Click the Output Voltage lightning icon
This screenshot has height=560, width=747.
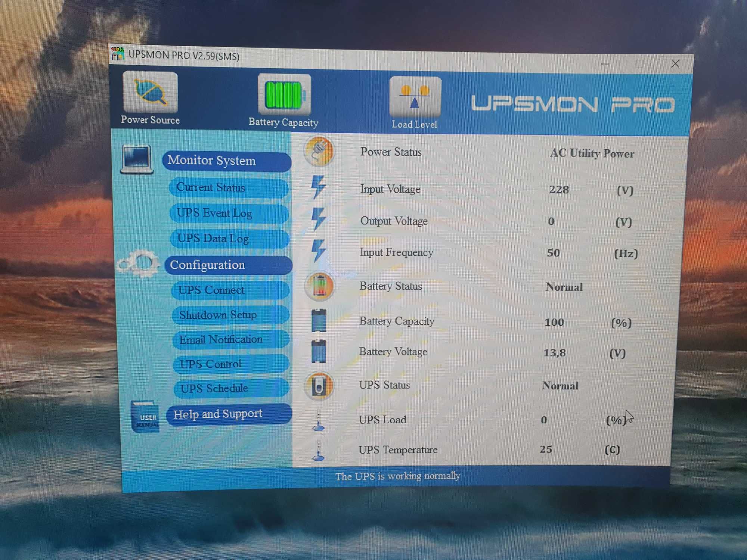pyautogui.click(x=318, y=219)
